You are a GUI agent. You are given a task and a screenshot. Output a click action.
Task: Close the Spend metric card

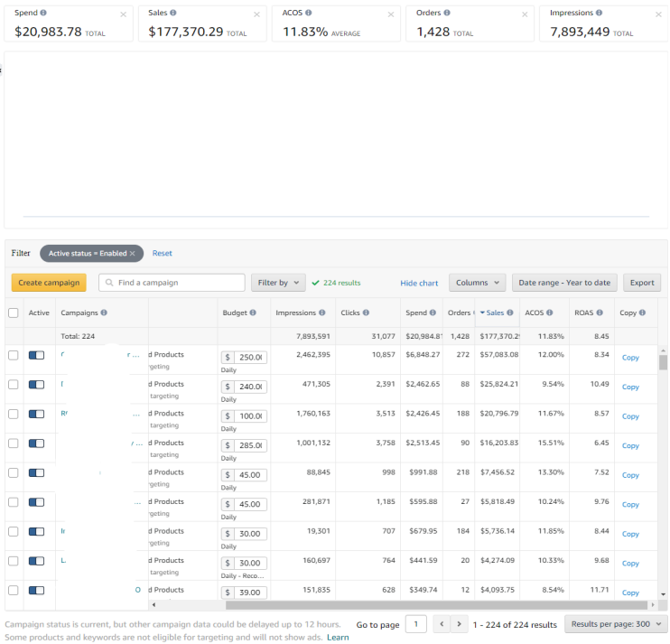tap(124, 14)
